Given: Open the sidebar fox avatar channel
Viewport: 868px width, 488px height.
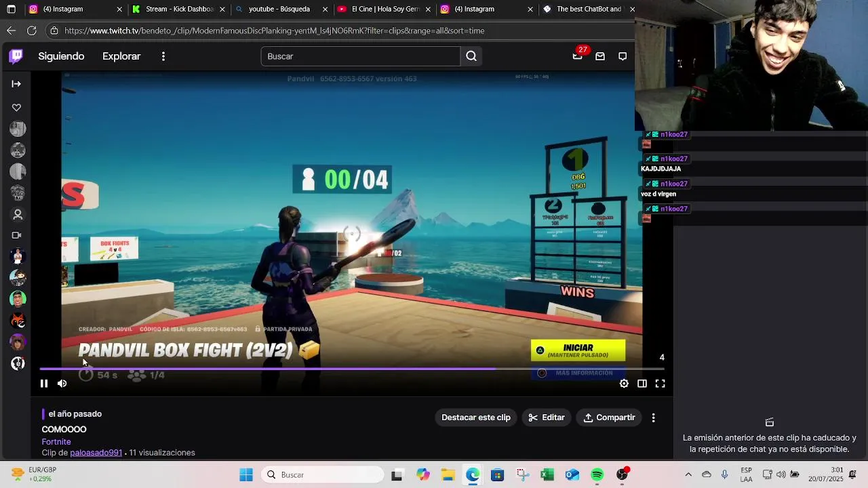Looking at the screenshot, I should pos(18,321).
